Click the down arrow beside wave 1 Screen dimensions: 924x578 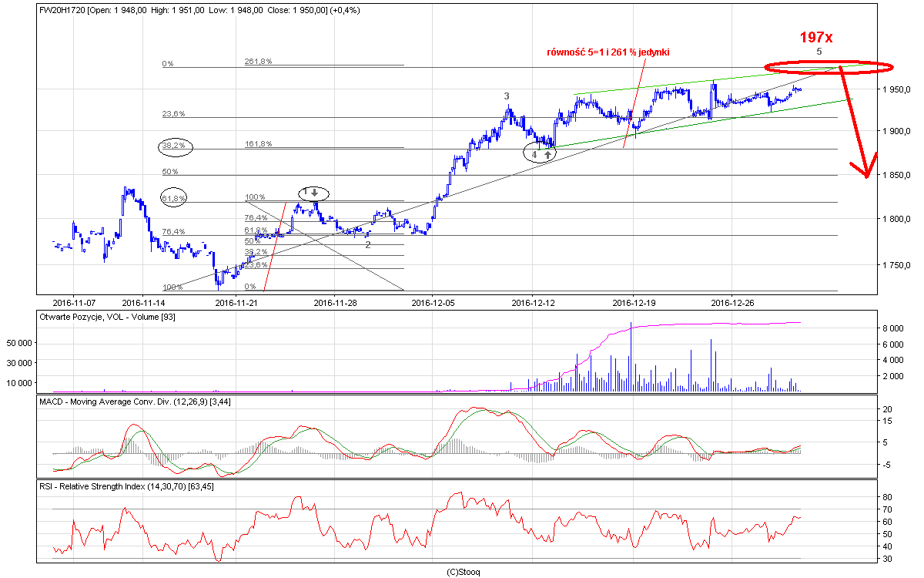pos(315,191)
